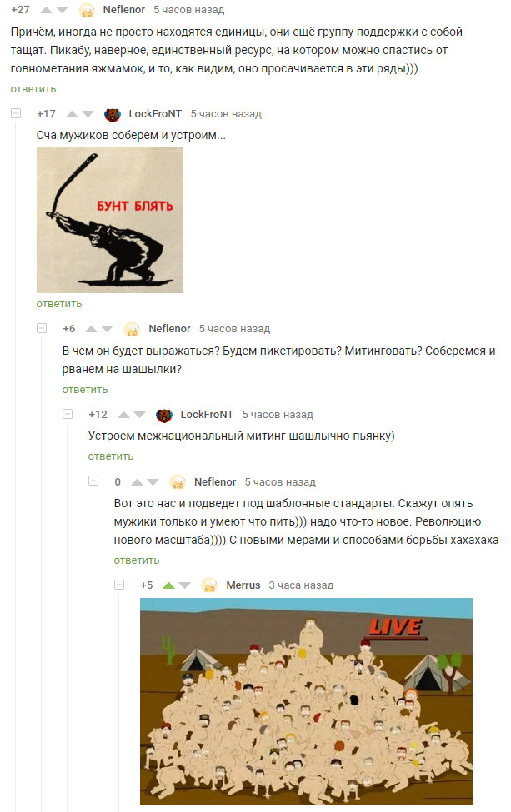Downvote LockFroNT's comment rated +17
511x812 pixels.
tap(88, 114)
